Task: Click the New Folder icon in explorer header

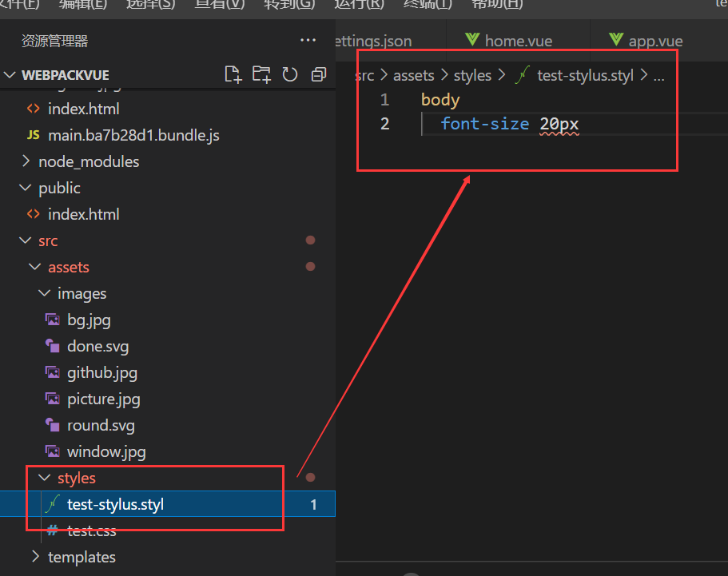Action: tap(261, 75)
